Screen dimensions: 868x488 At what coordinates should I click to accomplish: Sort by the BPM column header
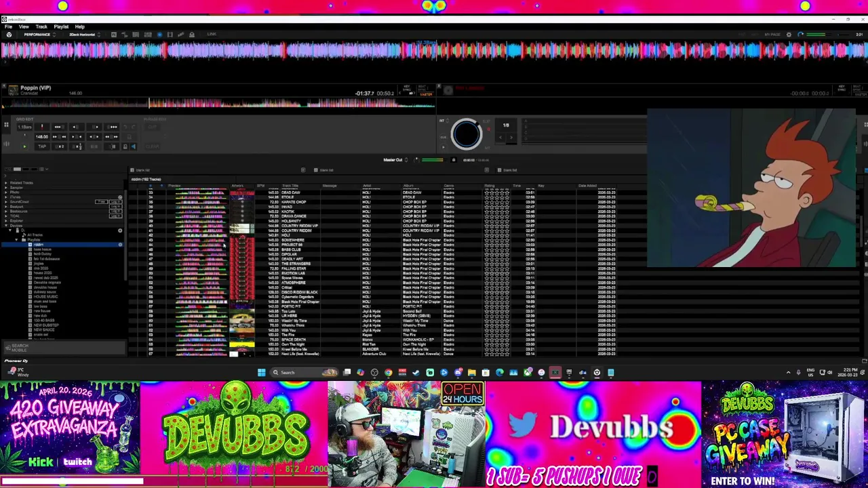[x=261, y=186]
